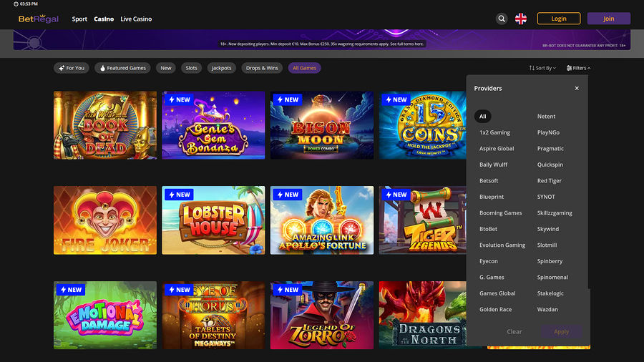Open the Bison Moon game
644x362 pixels.
322,125
